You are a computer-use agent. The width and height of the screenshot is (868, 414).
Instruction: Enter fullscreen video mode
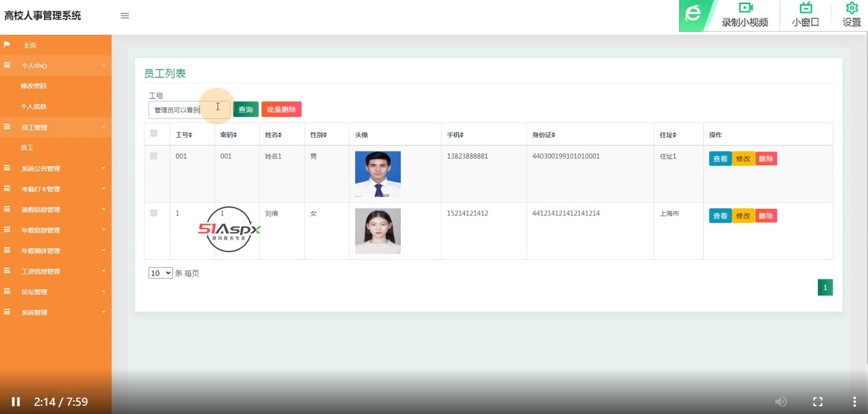(818, 402)
